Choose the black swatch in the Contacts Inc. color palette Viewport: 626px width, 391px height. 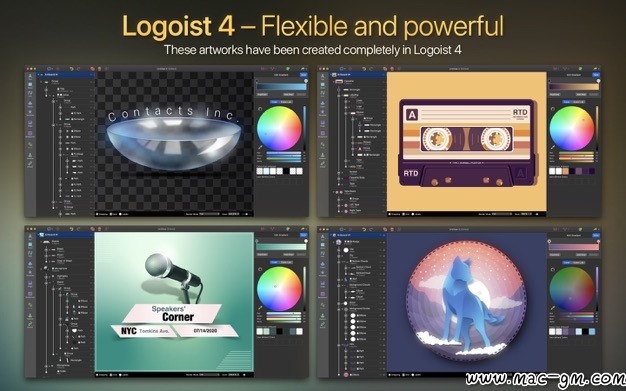pos(286,171)
